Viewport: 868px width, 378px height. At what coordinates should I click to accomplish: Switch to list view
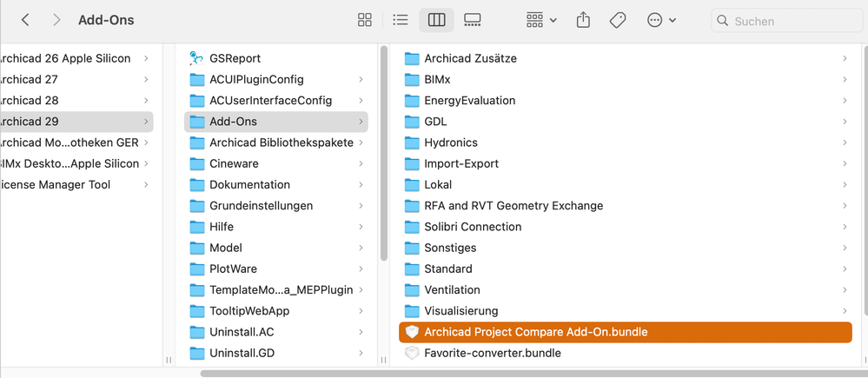[x=401, y=20]
